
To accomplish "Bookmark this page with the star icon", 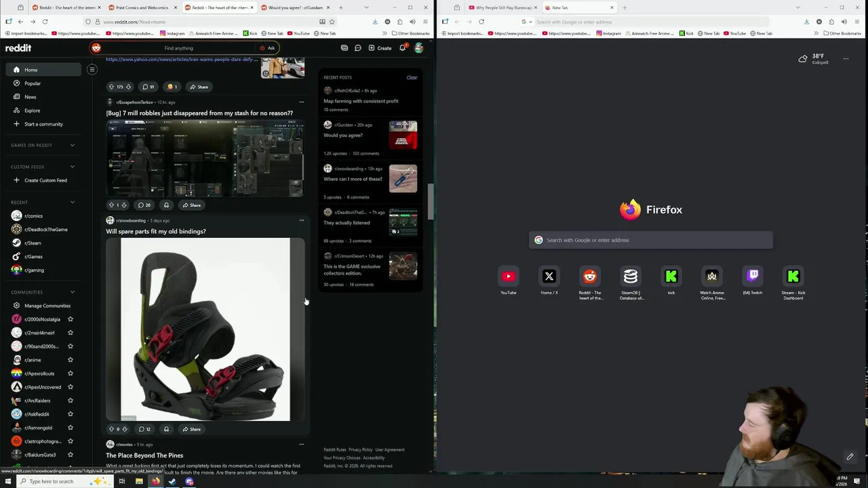I will pos(332,22).
